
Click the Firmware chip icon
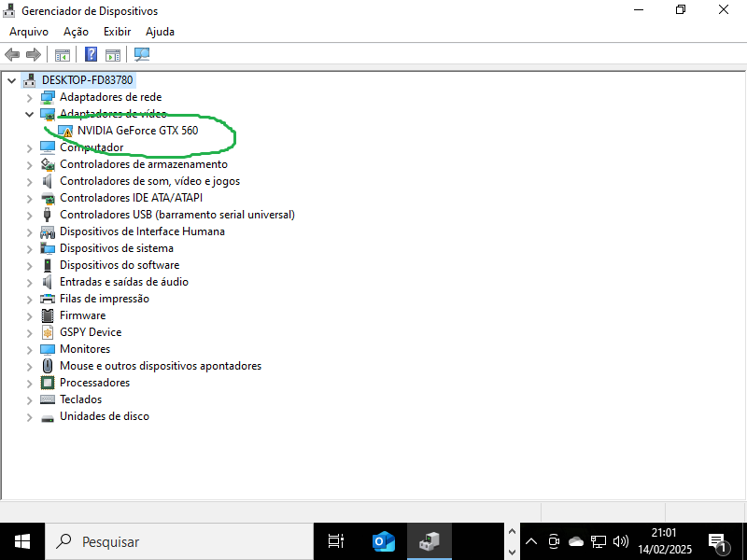(48, 315)
